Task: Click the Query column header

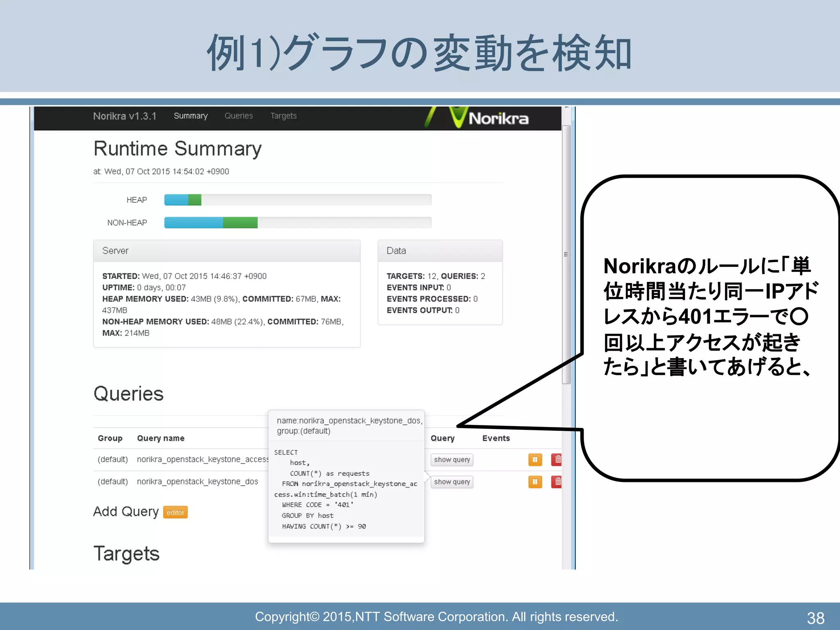Action: point(443,438)
